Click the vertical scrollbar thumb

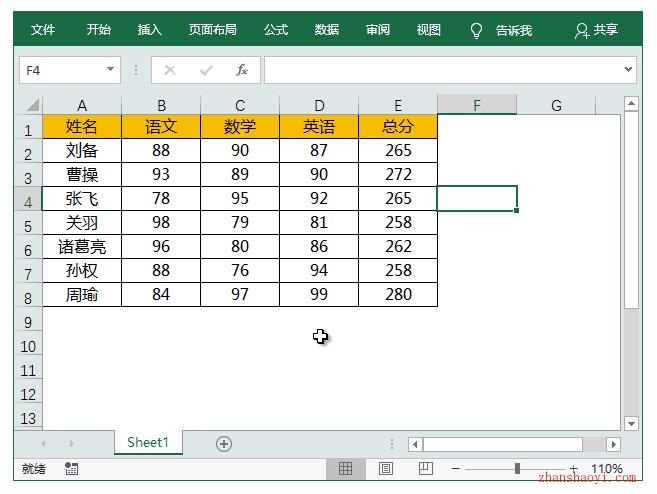click(631, 210)
